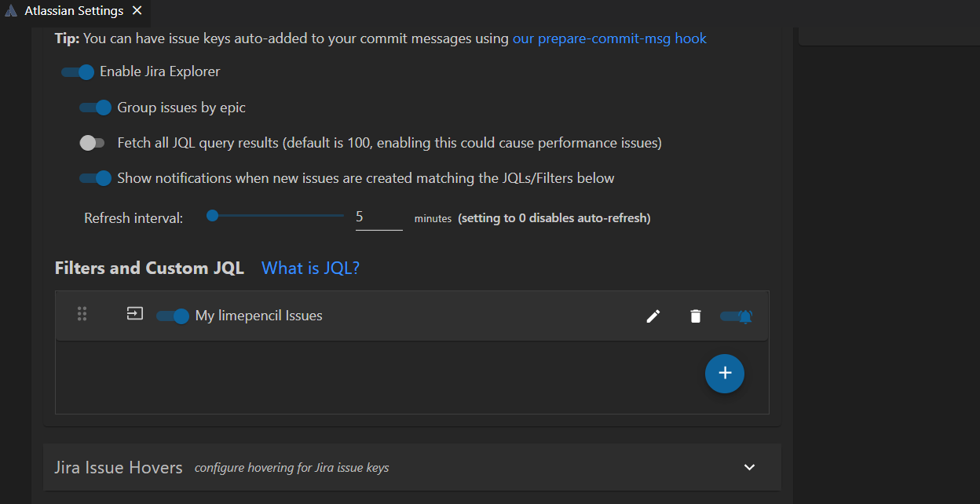Close the Atlassian Settings tab
Viewport: 980px width, 504px height.
[137, 11]
